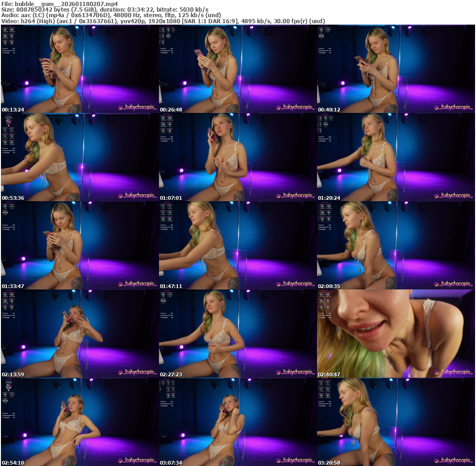The width and height of the screenshot is (476, 466).
Task: Select the 01:07:01 frame
Action: pyautogui.click(x=238, y=157)
